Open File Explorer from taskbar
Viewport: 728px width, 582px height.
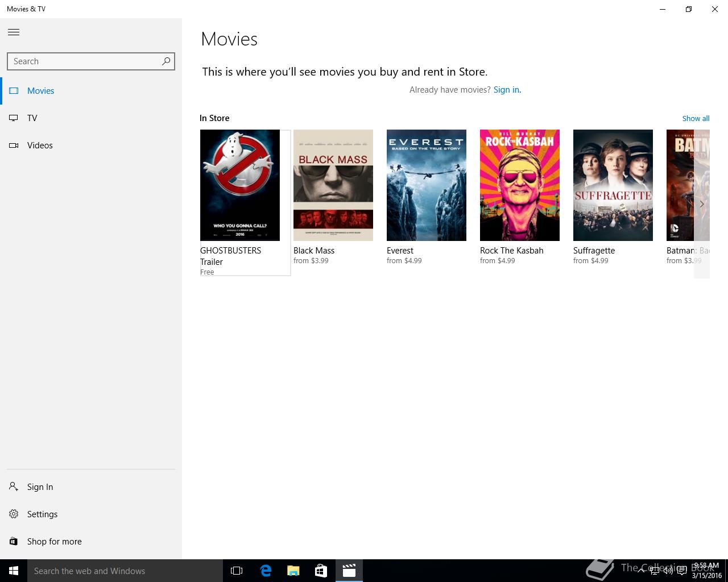pos(293,571)
